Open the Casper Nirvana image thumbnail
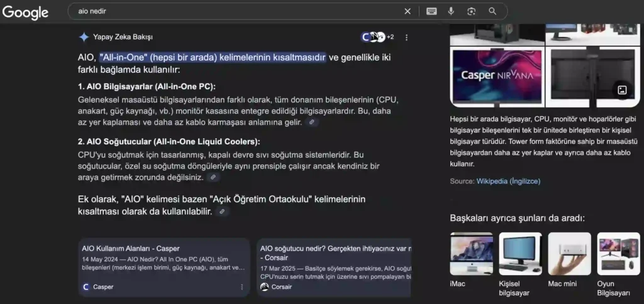 click(497, 76)
